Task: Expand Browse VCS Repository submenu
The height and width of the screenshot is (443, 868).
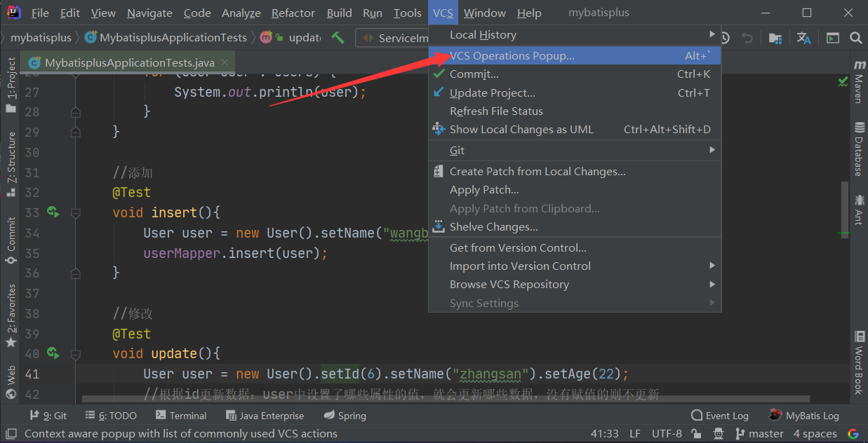Action: point(575,284)
